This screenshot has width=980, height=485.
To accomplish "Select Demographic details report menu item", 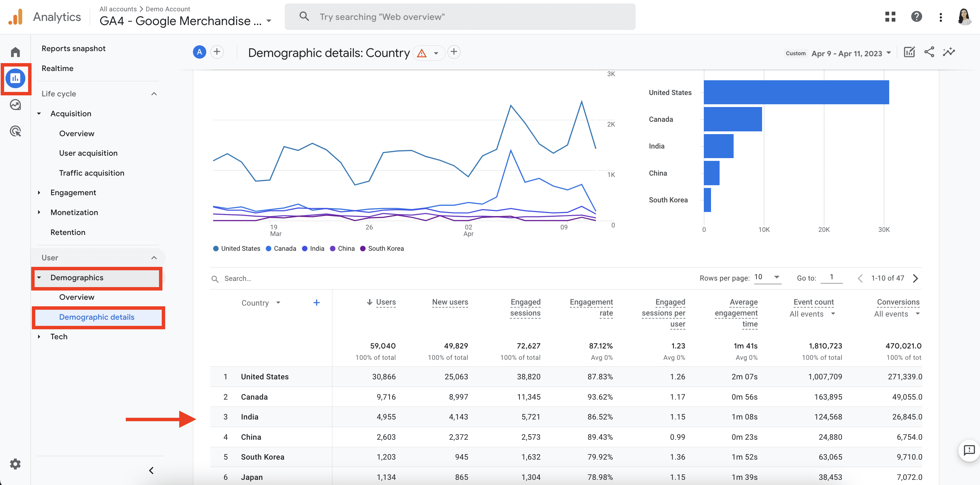I will 96,317.
